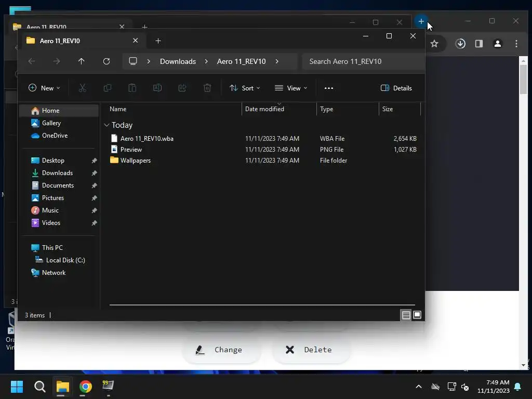Screen dimensions: 532x399
Task: Open Local Disk (C:) in sidebar
Action: 59,260
